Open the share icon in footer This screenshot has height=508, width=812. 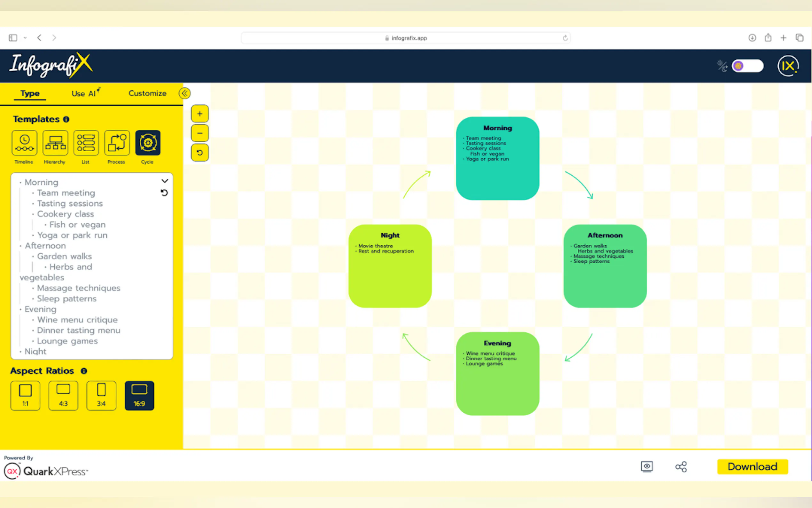[x=681, y=467]
